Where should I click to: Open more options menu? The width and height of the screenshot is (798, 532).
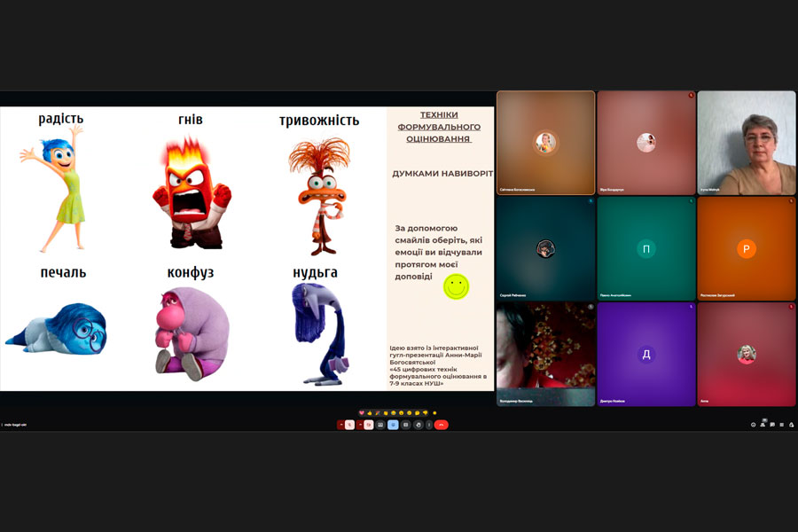pyautogui.click(x=429, y=425)
